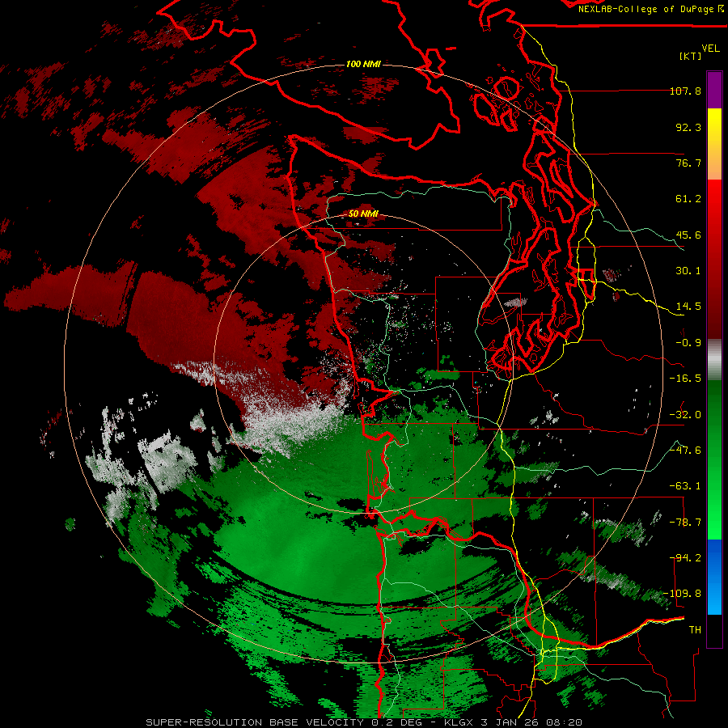The width and height of the screenshot is (728, 728).
Task: Click the blue segment of the color bar
Action: (714, 577)
